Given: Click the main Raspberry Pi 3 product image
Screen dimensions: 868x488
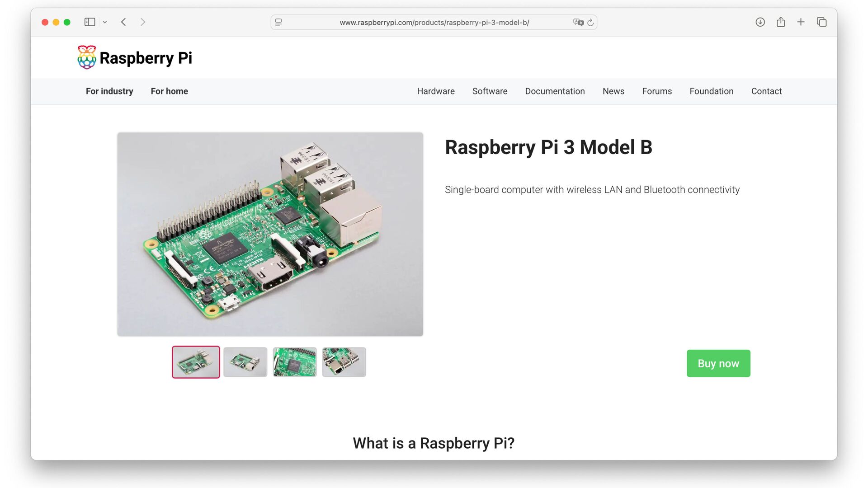Looking at the screenshot, I should 270,234.
